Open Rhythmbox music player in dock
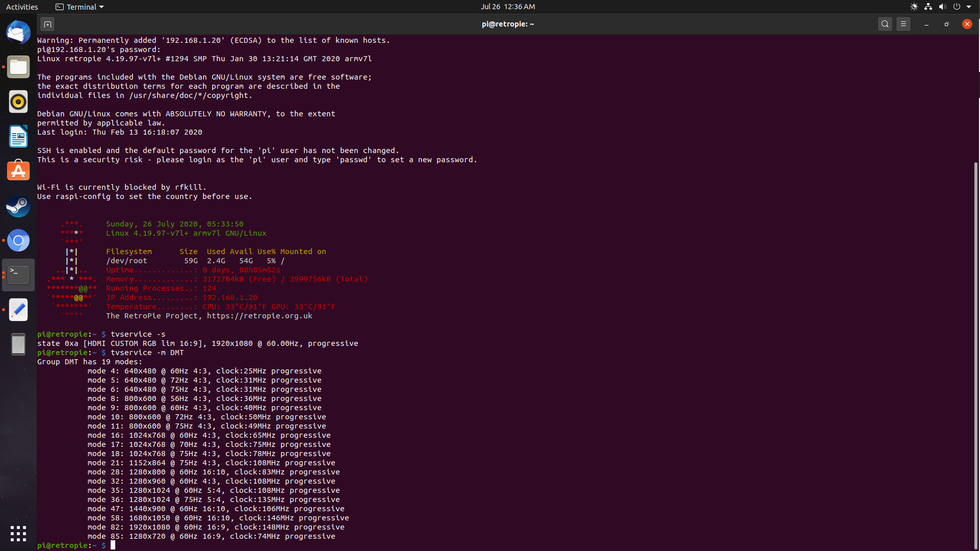The image size is (980, 551). pyautogui.click(x=18, y=102)
